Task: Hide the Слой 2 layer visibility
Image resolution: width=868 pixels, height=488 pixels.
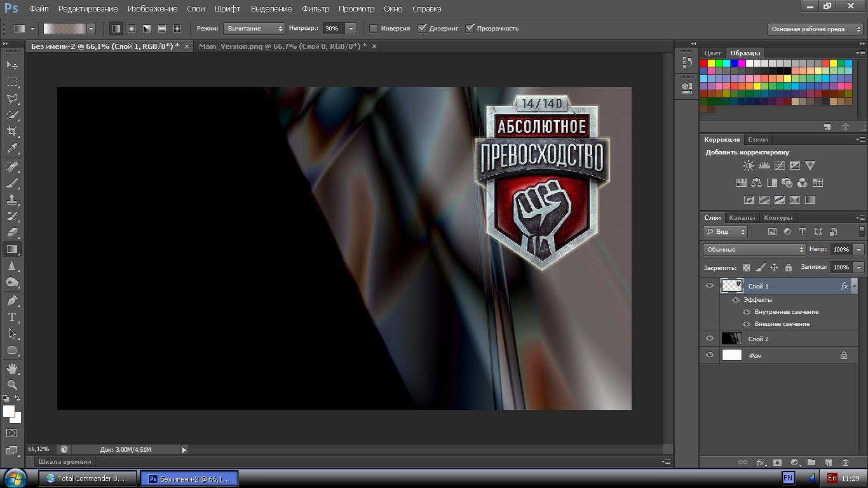Action: coord(710,339)
